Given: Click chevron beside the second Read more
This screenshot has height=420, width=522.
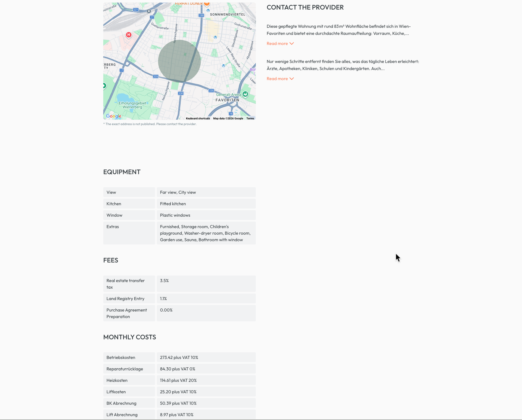Looking at the screenshot, I should (x=292, y=79).
